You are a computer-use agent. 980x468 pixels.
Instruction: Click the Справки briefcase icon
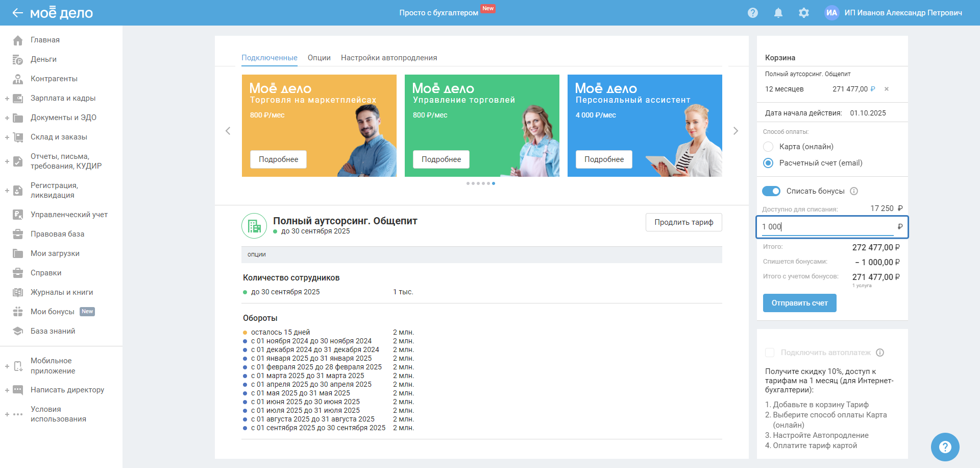pos(18,273)
